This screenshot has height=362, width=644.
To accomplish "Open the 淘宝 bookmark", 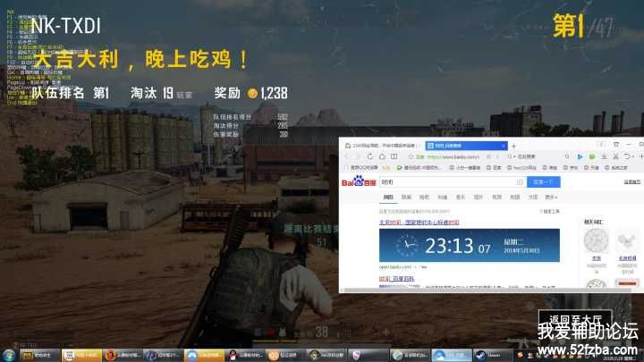I will (550, 168).
